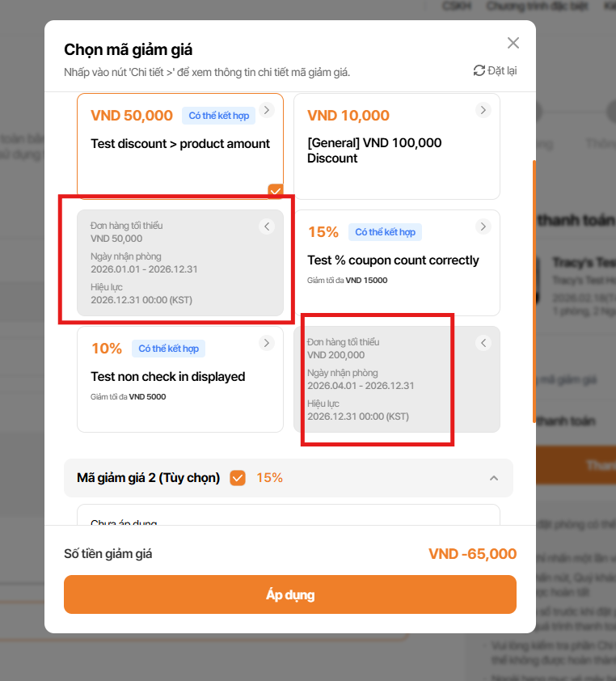The width and height of the screenshot is (616, 681).
Task: Open details arrow on 10% coupon
Action: point(267,343)
